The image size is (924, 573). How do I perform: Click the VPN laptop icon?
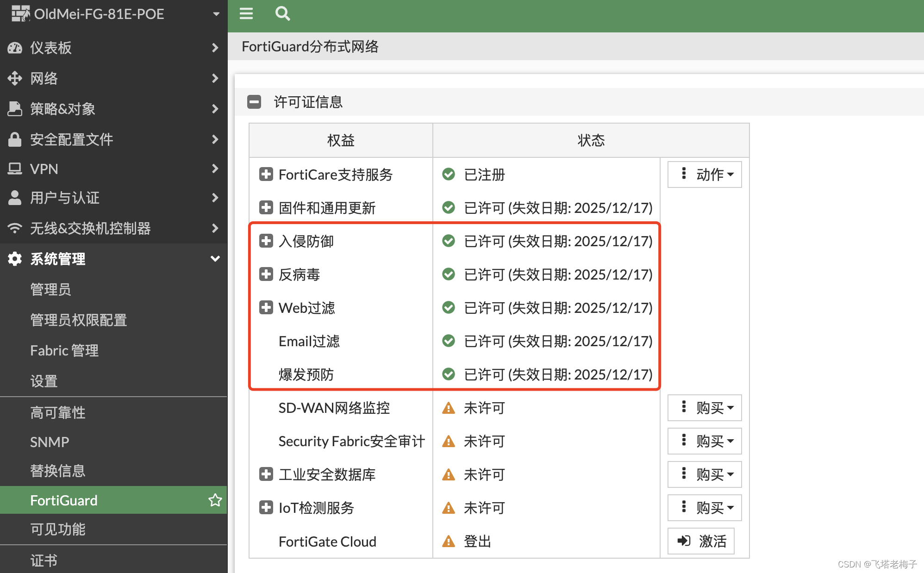(15, 169)
